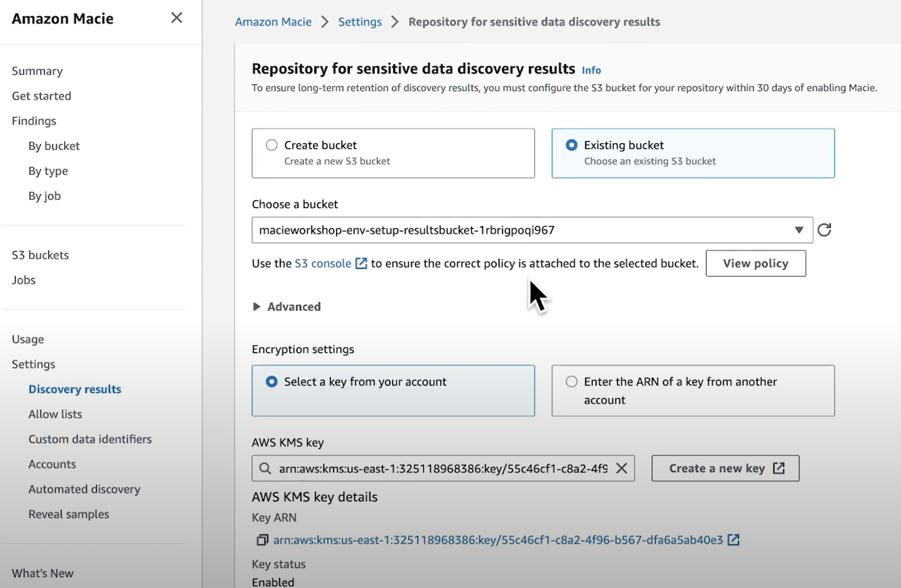The image size is (901, 588).
Task: Click external icon on Create a new key
Action: tap(779, 469)
